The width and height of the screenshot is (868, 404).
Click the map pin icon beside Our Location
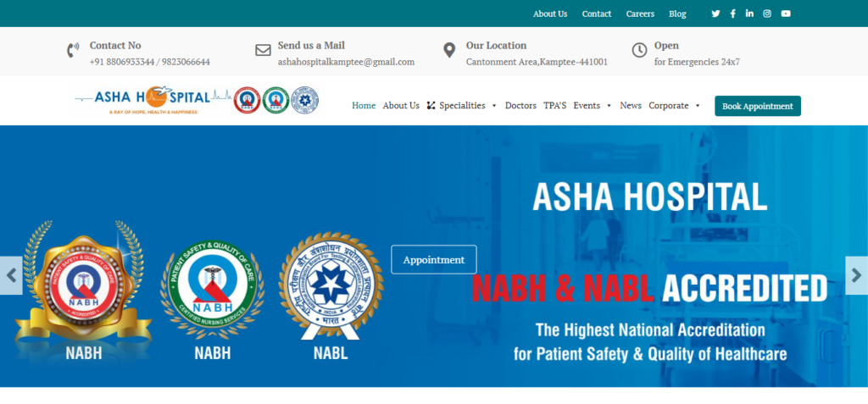click(x=449, y=50)
